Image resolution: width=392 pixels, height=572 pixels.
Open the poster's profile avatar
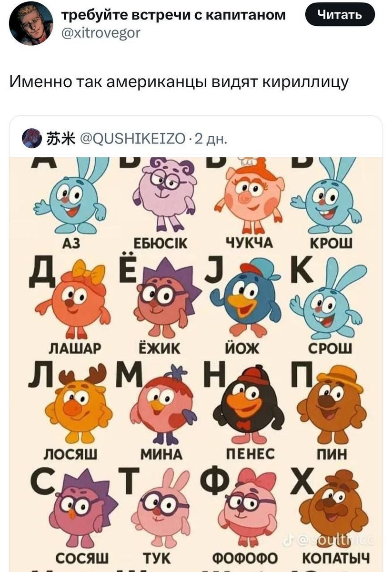click(x=31, y=23)
